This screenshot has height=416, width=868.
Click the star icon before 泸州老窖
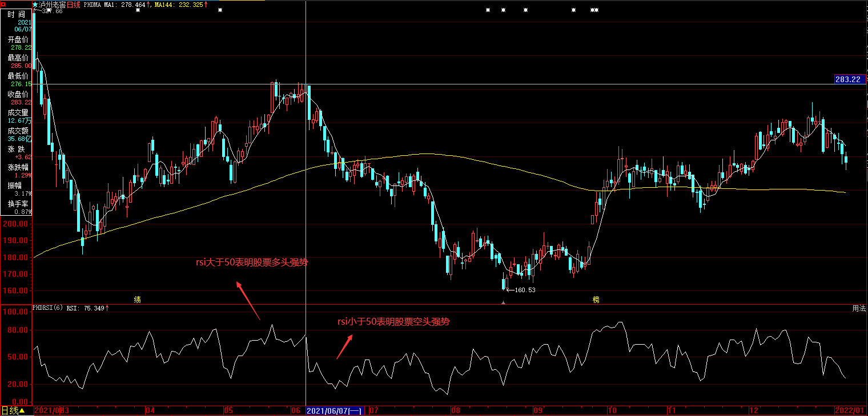(35, 4)
